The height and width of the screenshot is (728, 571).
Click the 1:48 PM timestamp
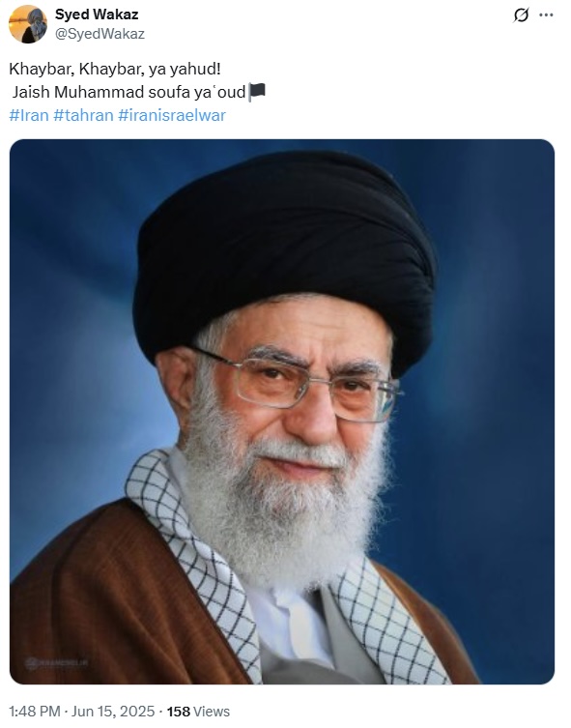pyautogui.click(x=35, y=712)
